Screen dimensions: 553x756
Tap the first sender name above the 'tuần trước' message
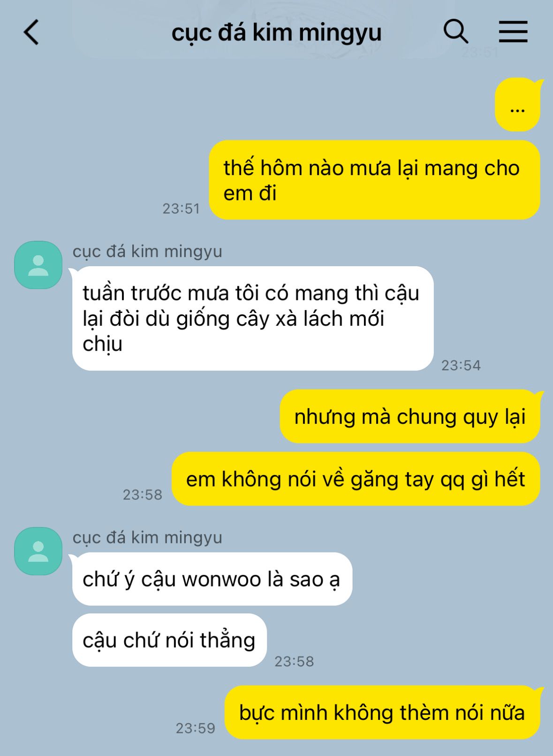[147, 252]
